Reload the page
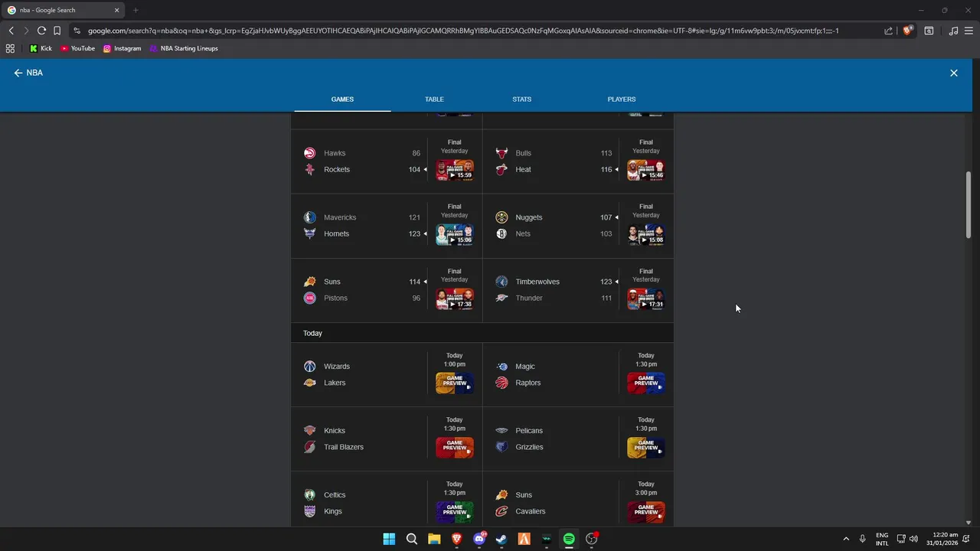The image size is (980, 551). (41, 31)
